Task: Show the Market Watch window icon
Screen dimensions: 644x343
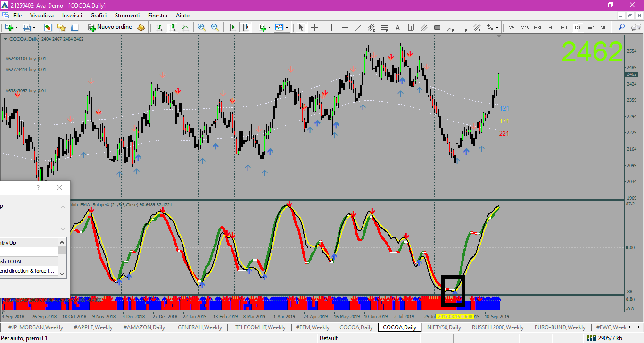Action: (x=48, y=27)
